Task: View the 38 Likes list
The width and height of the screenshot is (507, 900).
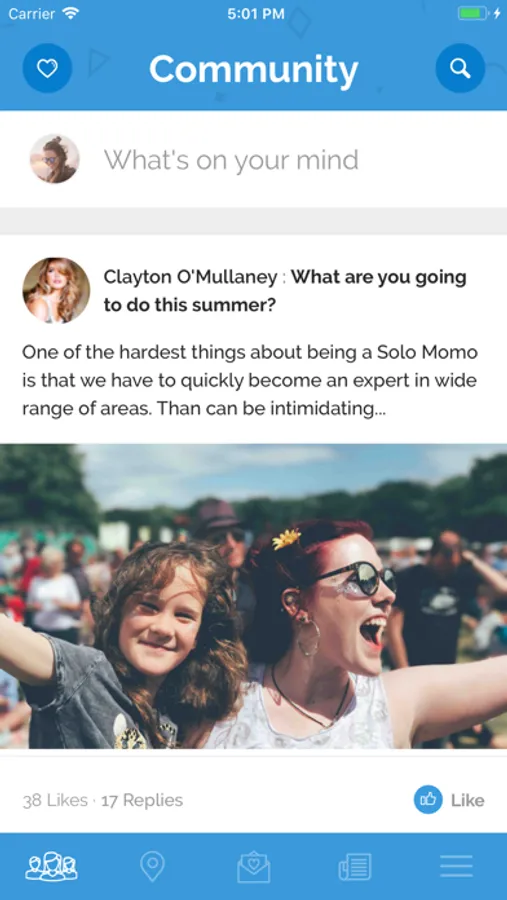Action: point(55,800)
